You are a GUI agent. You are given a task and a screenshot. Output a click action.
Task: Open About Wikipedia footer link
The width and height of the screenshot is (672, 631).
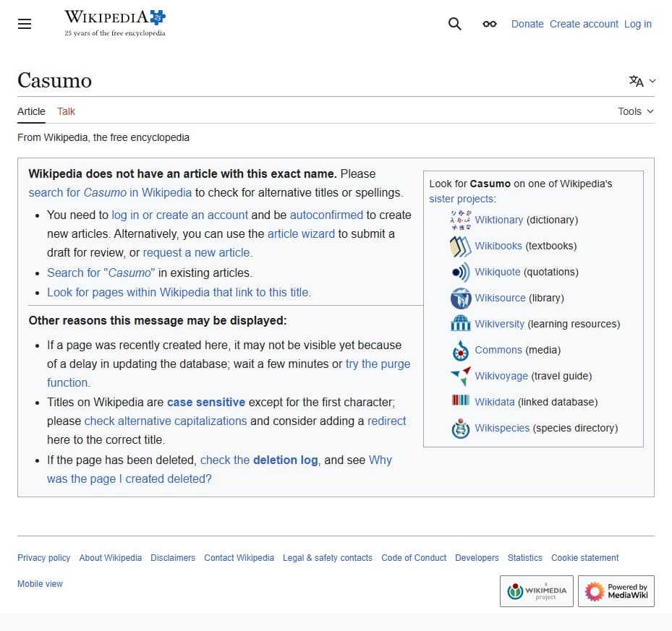(111, 558)
